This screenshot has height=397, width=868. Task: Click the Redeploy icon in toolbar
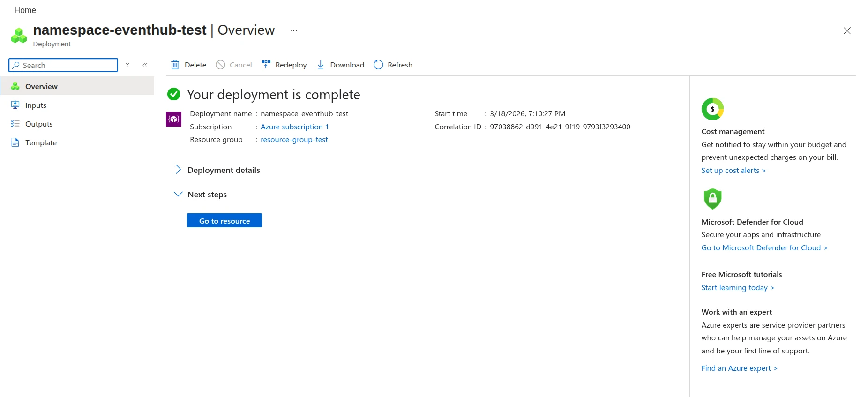[266, 65]
